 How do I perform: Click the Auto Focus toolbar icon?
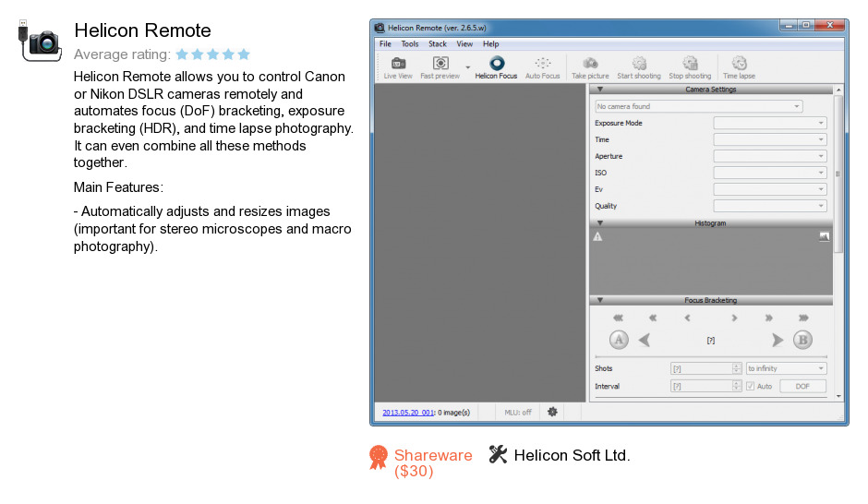tap(543, 68)
